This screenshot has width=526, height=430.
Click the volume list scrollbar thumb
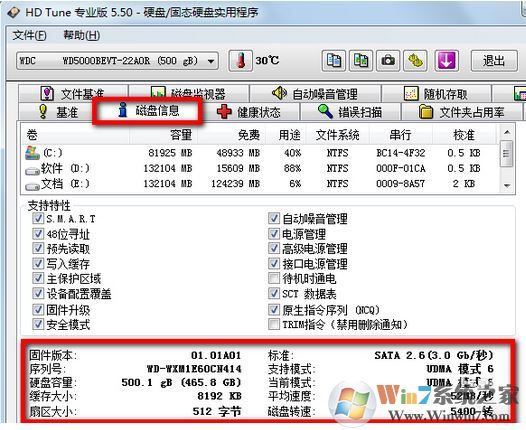(x=507, y=154)
